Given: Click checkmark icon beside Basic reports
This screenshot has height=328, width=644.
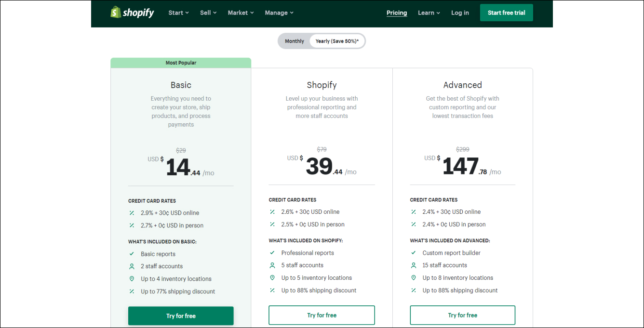Looking at the screenshot, I should [x=132, y=254].
